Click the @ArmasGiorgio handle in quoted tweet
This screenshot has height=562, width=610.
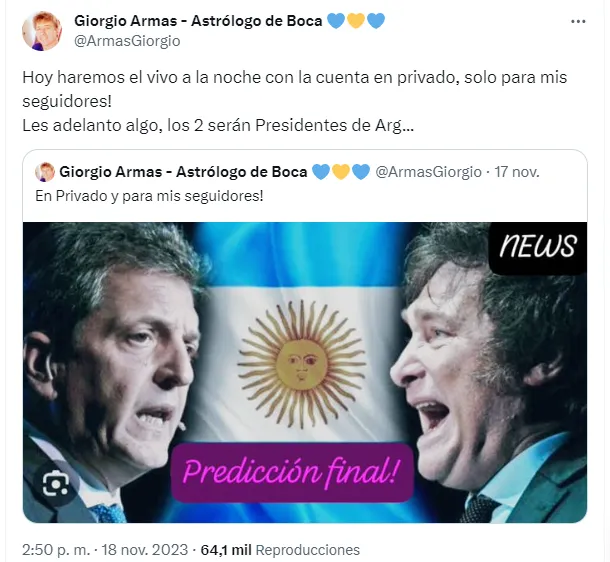[x=428, y=172]
